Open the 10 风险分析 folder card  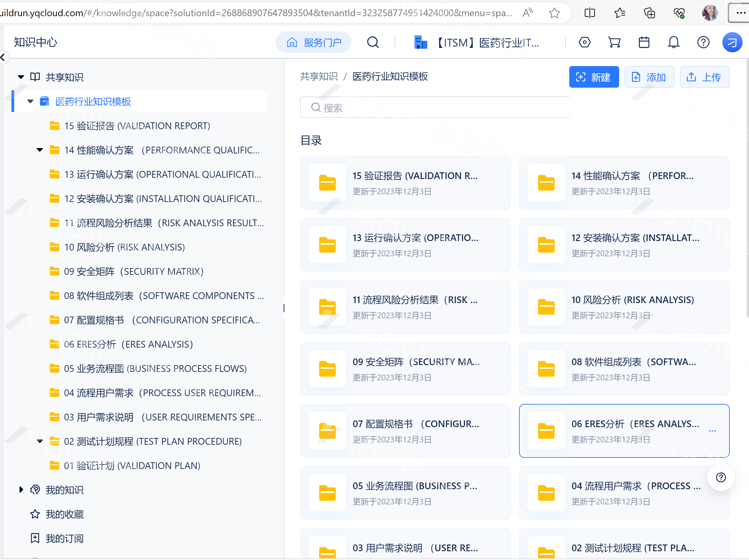tap(624, 307)
